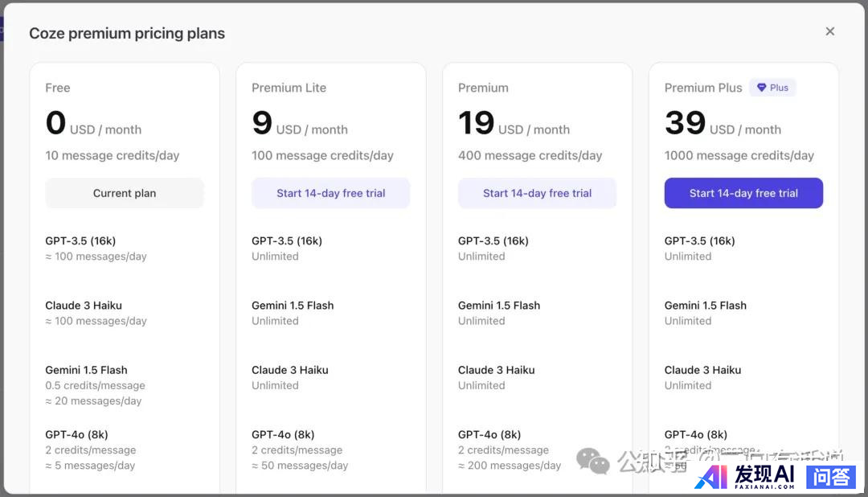Select the Premium Lite plan heading

pos(289,88)
